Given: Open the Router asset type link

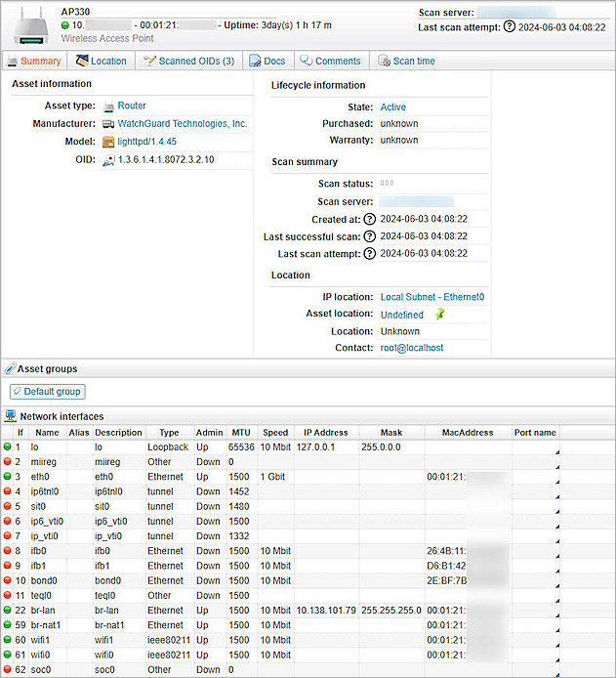Looking at the screenshot, I should coord(132,106).
